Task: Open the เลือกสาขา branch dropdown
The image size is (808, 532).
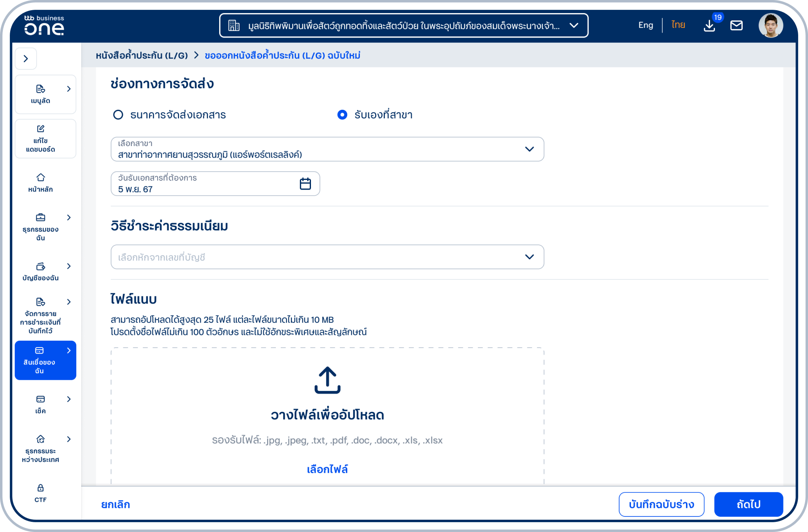Action: pos(327,149)
